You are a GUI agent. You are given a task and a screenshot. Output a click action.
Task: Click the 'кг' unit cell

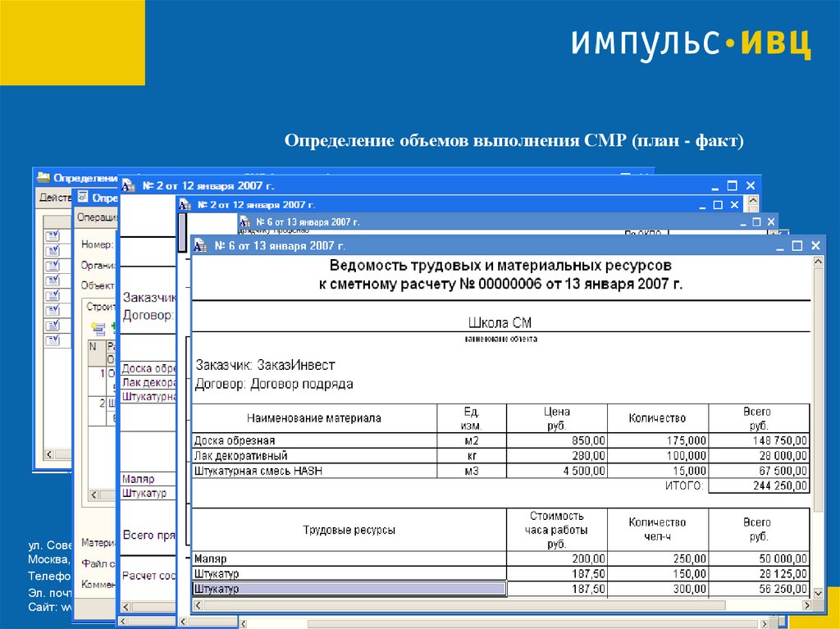[472, 455]
